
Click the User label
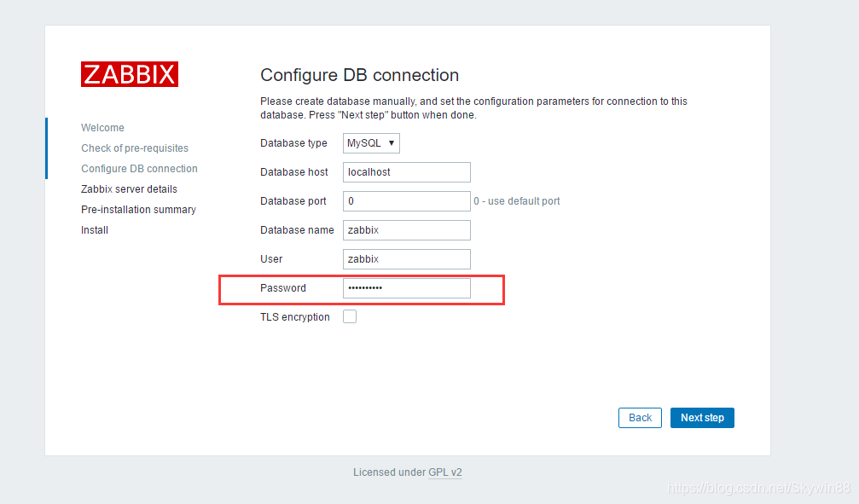[x=271, y=259]
